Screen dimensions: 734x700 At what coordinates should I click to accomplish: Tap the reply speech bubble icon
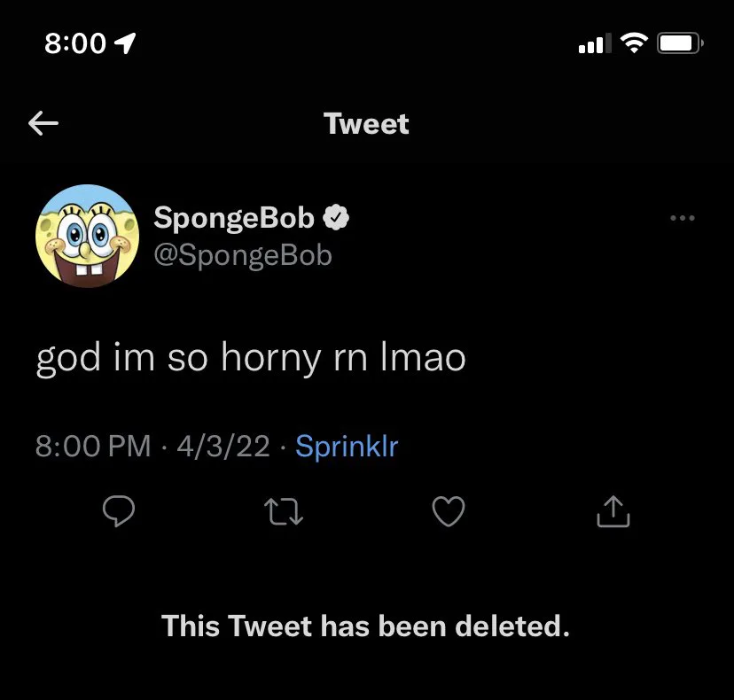click(x=119, y=511)
